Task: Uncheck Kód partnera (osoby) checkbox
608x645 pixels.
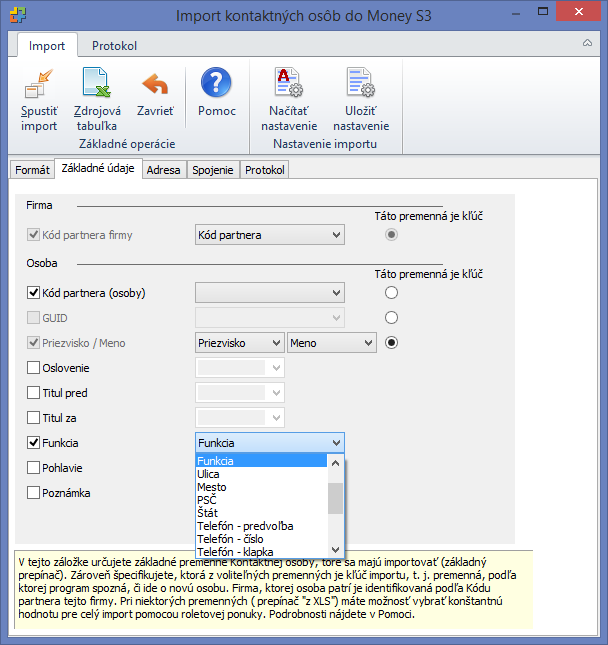Action: [33, 293]
